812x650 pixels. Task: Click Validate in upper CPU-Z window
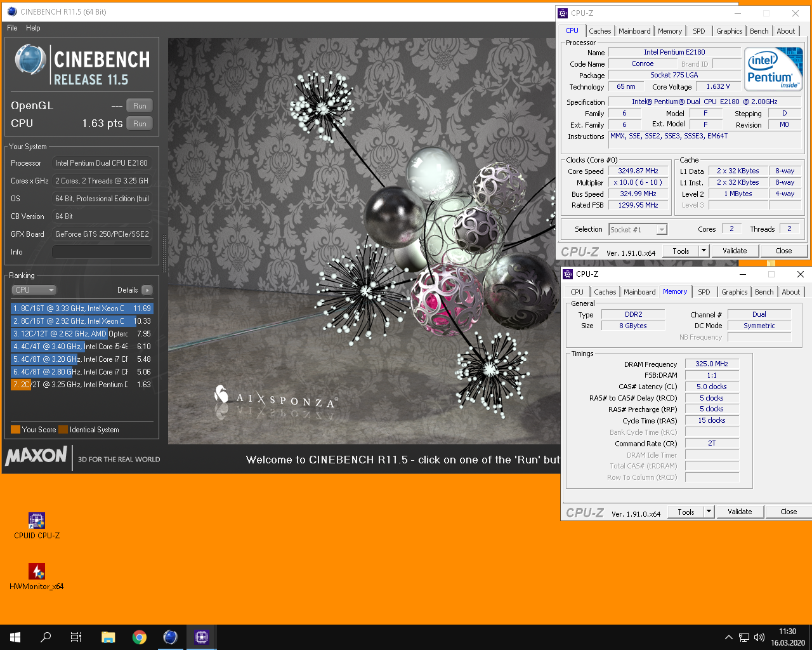pos(735,251)
